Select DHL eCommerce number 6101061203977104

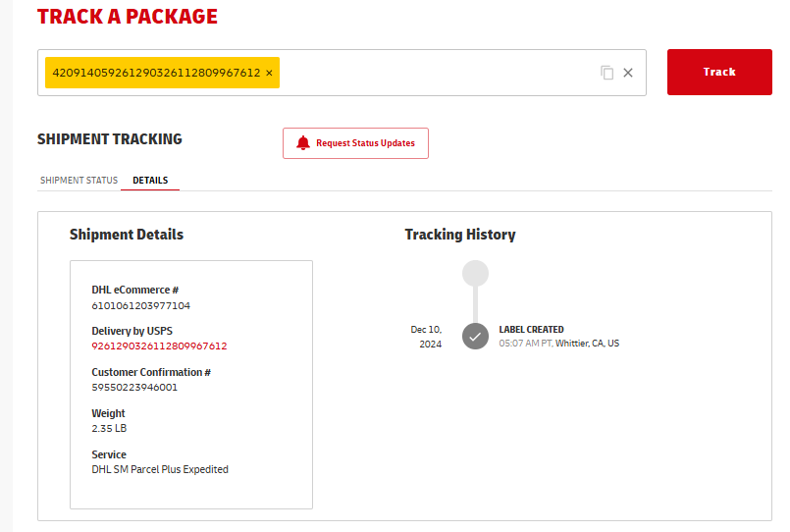coord(141,306)
